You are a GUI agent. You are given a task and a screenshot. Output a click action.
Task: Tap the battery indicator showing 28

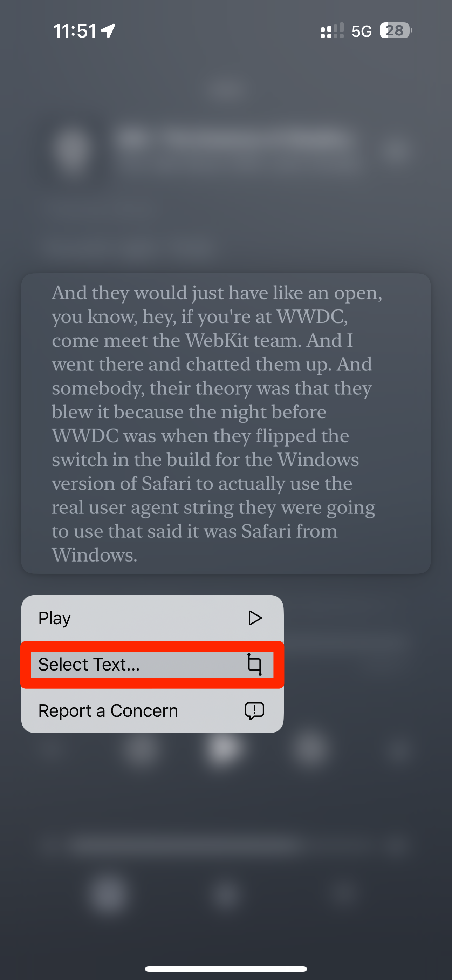click(x=395, y=31)
